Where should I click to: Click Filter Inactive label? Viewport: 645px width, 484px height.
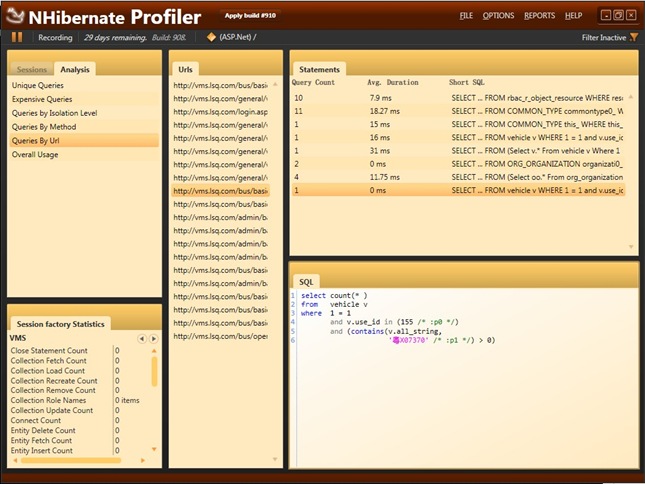(x=603, y=37)
